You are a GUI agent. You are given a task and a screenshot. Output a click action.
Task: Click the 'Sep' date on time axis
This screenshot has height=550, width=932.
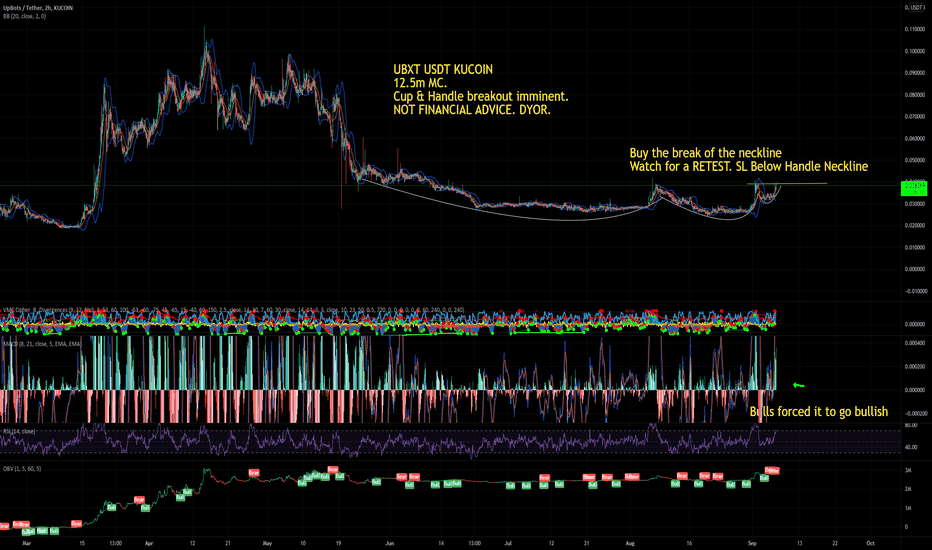pos(752,543)
